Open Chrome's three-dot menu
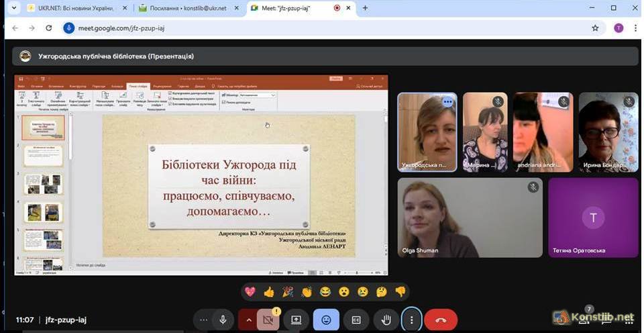644x333 pixels. coord(635,28)
